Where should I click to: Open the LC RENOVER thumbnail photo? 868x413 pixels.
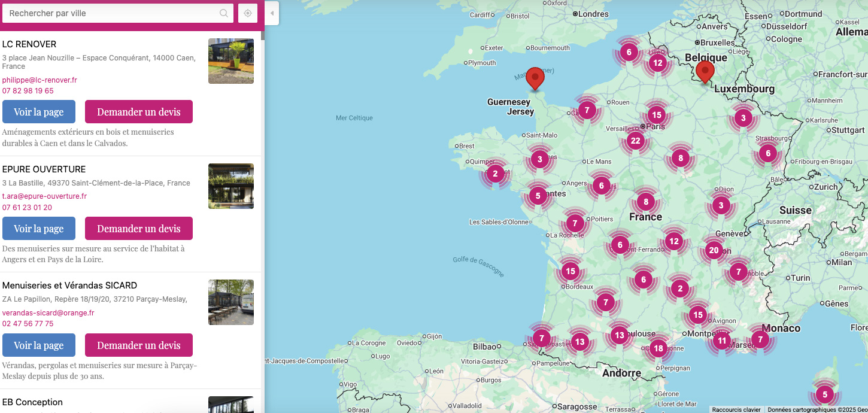tap(231, 61)
